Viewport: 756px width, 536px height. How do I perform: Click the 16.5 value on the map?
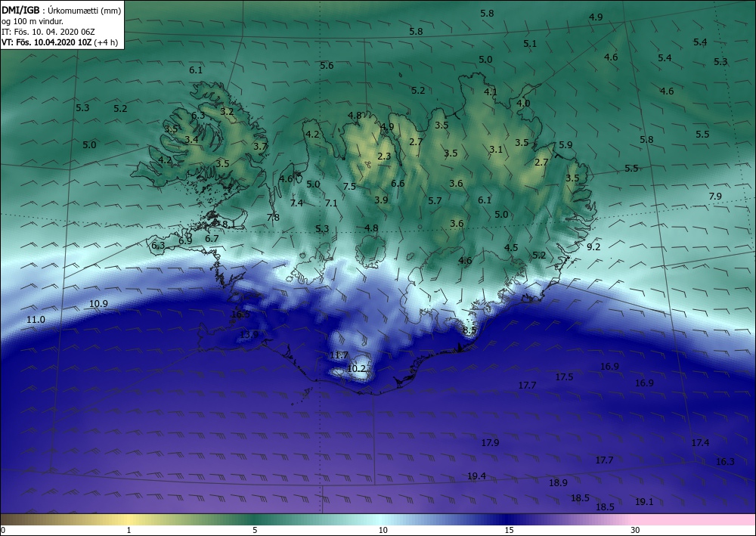coord(240,314)
